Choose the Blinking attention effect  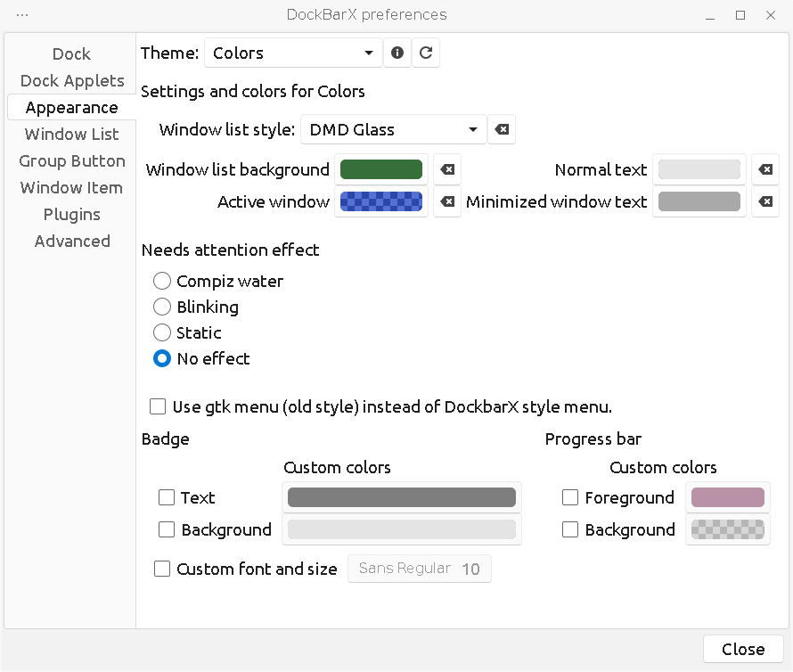click(x=162, y=307)
